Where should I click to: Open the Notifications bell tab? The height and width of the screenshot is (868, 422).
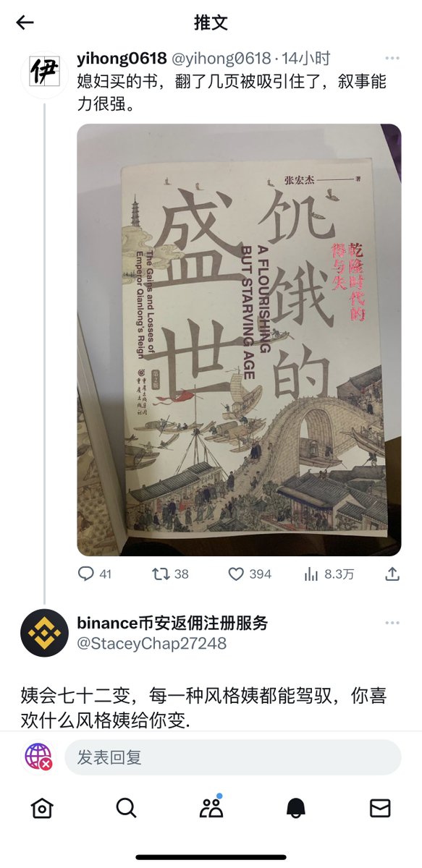[295, 808]
